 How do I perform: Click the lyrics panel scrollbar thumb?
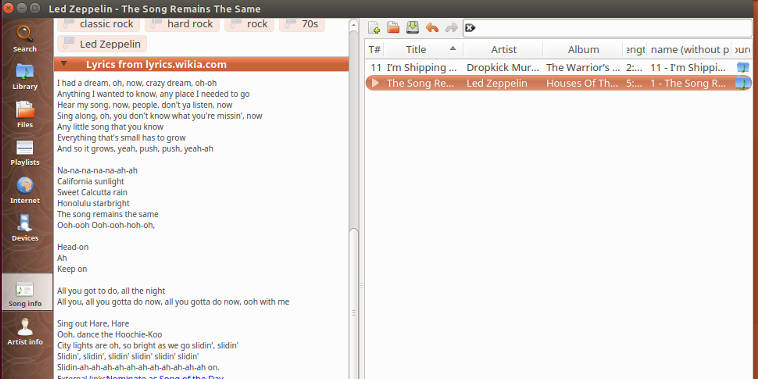pos(354,305)
